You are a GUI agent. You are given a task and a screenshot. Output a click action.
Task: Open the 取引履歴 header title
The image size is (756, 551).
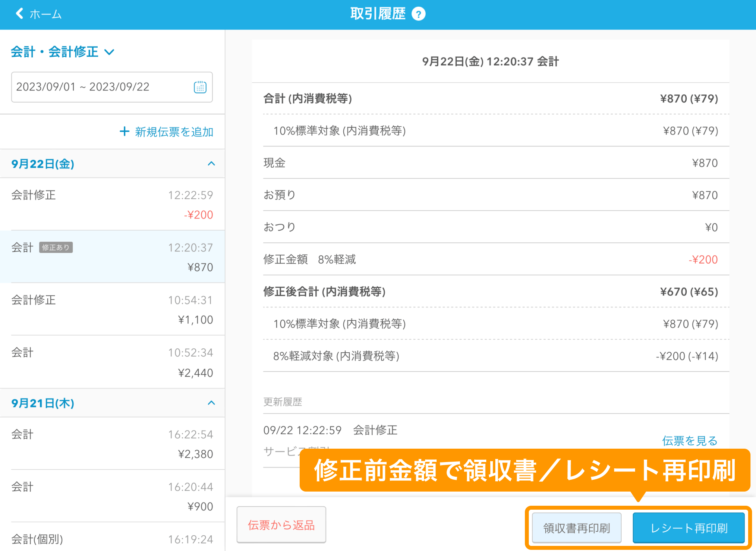[377, 13]
